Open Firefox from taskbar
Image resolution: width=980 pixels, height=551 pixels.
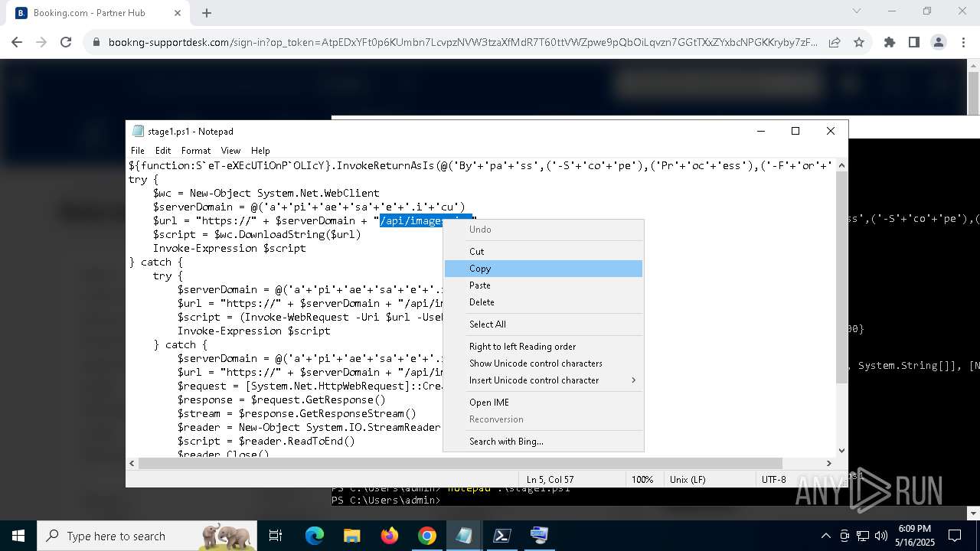pyautogui.click(x=390, y=536)
